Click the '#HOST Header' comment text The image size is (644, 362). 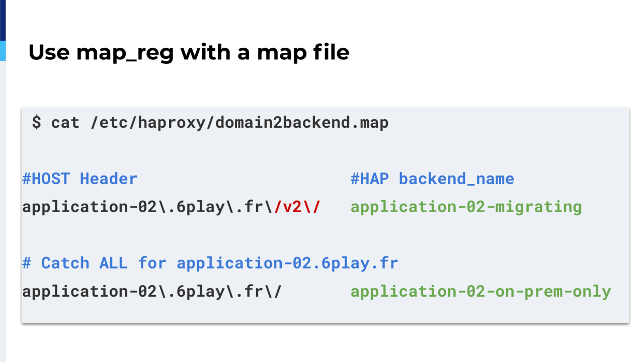79,178
